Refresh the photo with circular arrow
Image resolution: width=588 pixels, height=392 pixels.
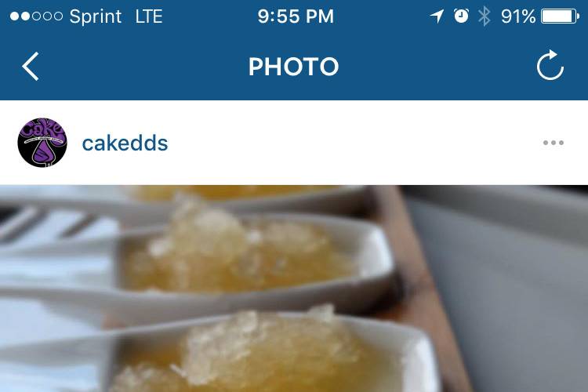pos(550,65)
